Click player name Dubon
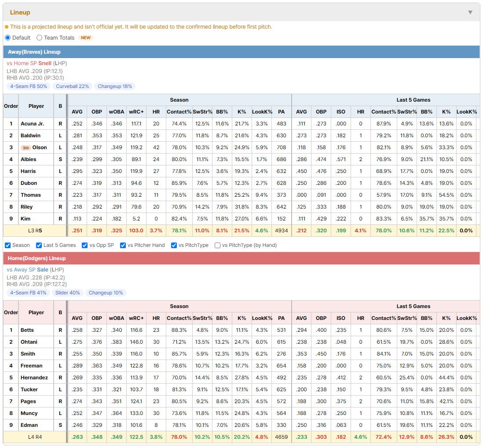483x448 pixels. point(29,183)
